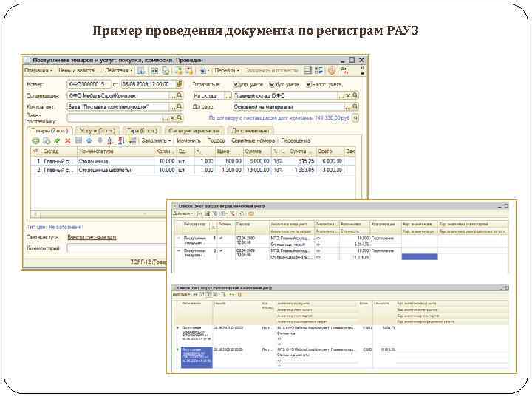This screenshot has height=399, width=532.
Task: Move row up with blue arrow
Action: click(89, 140)
